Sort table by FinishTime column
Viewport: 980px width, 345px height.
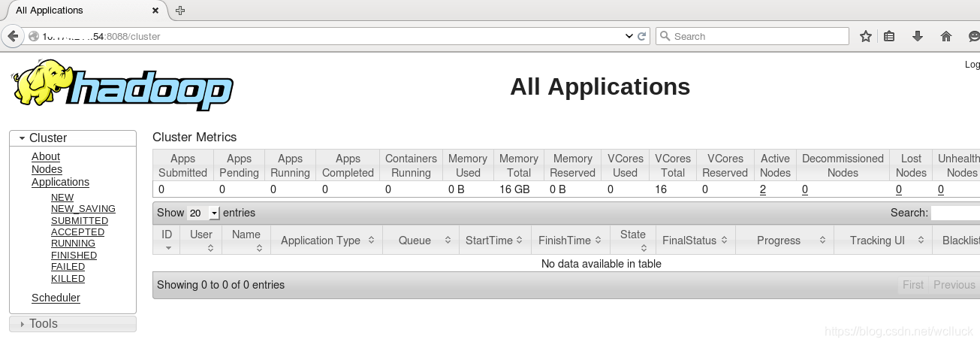(x=571, y=241)
